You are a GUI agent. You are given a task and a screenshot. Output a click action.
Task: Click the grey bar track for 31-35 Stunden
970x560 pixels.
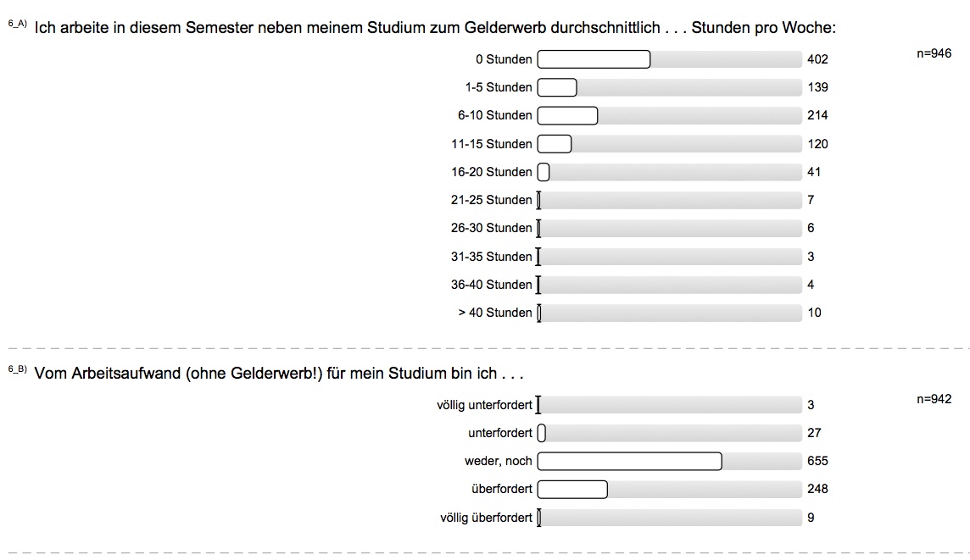(670, 257)
